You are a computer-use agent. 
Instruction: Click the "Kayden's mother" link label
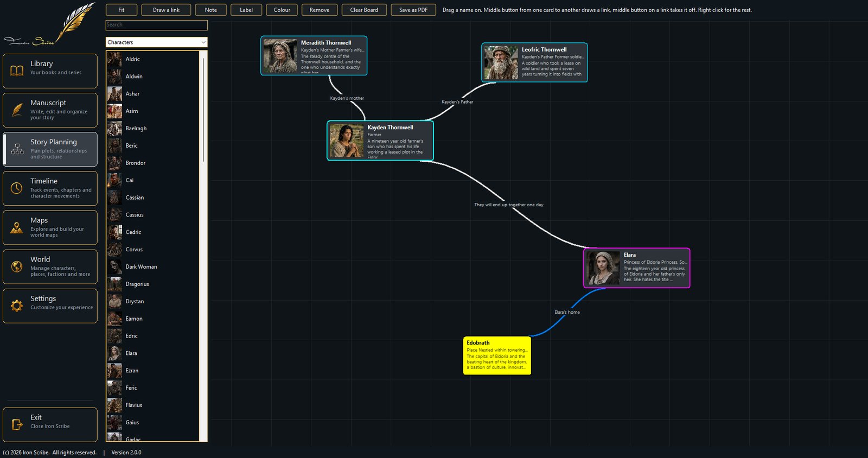(x=347, y=98)
